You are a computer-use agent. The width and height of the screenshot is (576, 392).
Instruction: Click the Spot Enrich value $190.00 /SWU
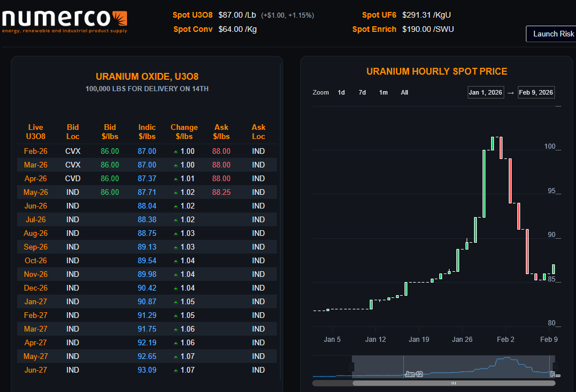pos(428,30)
